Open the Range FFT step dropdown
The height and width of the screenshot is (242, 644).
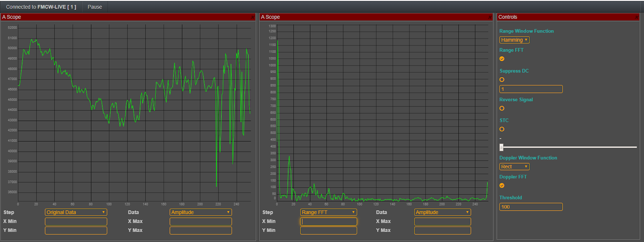point(328,212)
